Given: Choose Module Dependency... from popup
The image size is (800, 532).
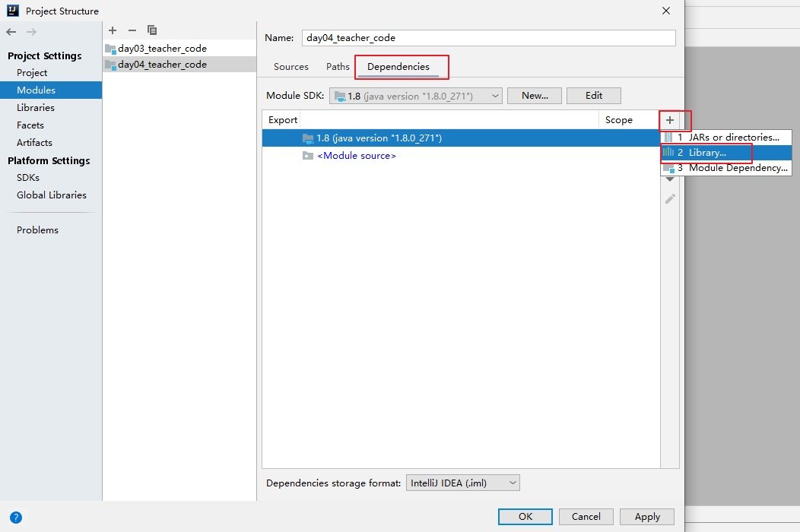Looking at the screenshot, I should coord(726,168).
